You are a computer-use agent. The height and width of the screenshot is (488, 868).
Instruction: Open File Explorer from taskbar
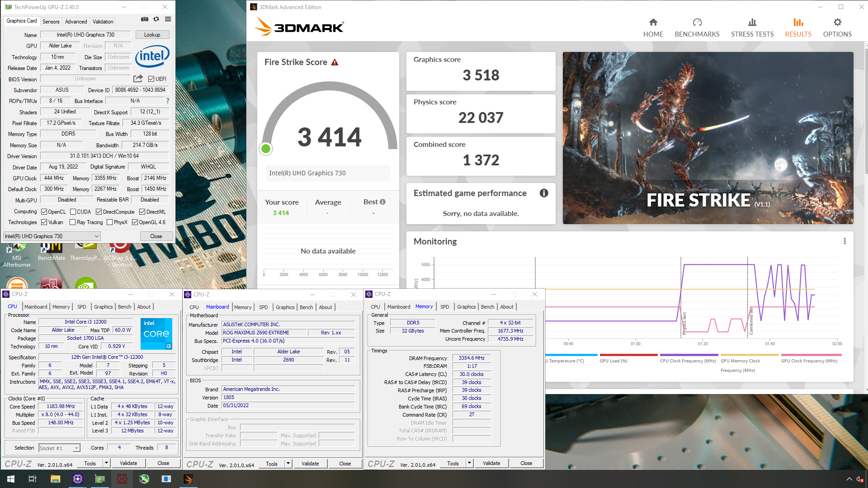[x=55, y=479]
